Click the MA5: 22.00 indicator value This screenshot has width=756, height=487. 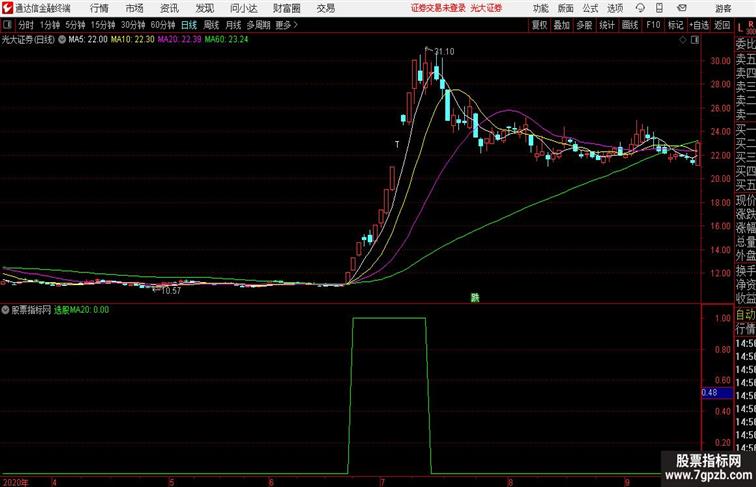88,40
